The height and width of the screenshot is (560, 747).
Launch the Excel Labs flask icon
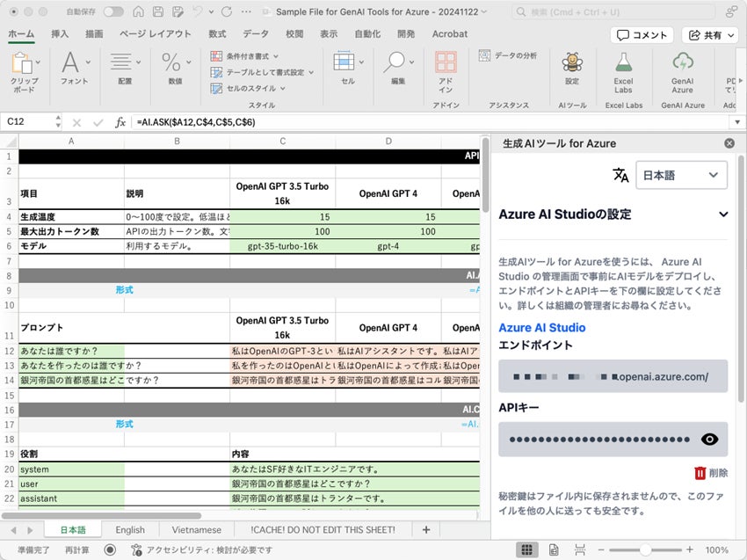623,62
